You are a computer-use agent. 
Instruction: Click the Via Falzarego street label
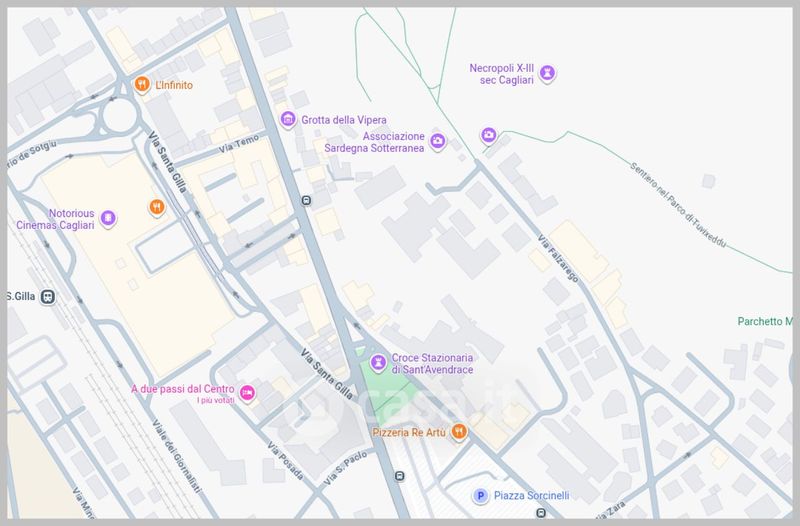558,261
